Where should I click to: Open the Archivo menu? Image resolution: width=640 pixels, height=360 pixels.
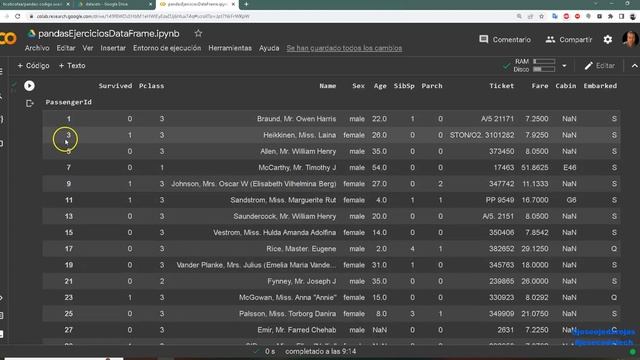37,48
